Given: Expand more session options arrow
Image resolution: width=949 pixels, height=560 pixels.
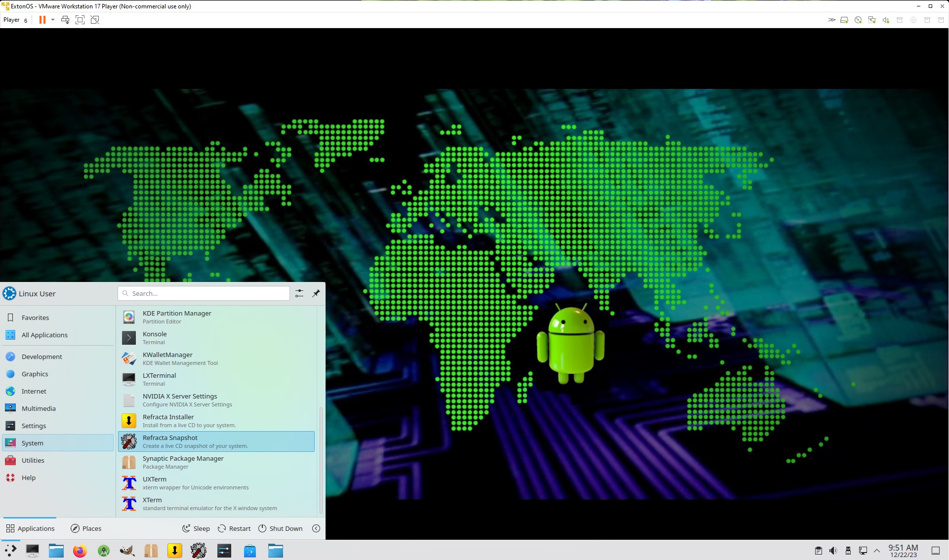Looking at the screenshot, I should [316, 528].
